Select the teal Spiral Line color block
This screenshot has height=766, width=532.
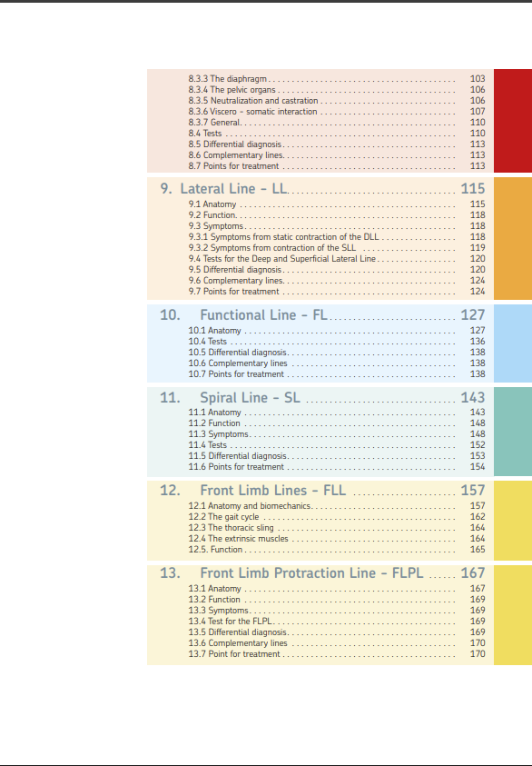tap(513, 432)
